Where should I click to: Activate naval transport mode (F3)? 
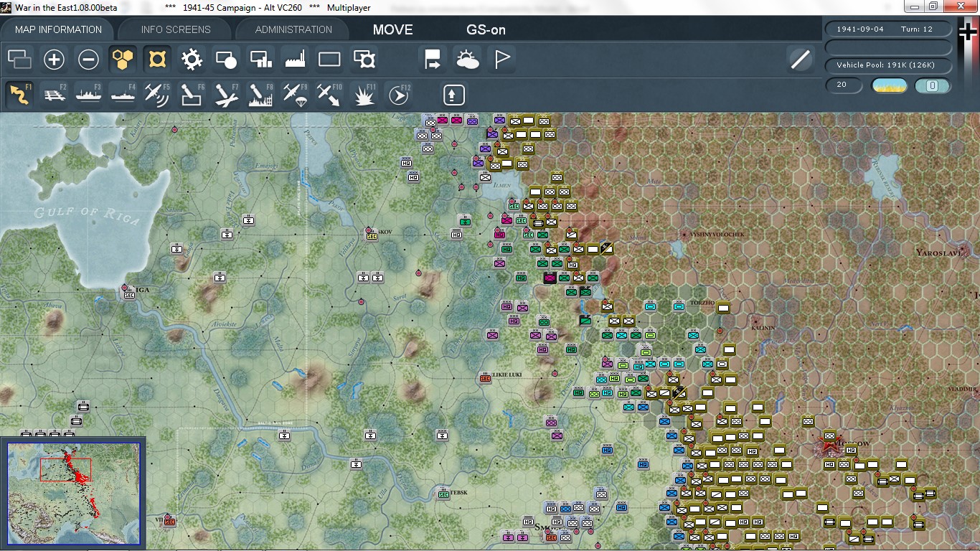[88, 94]
